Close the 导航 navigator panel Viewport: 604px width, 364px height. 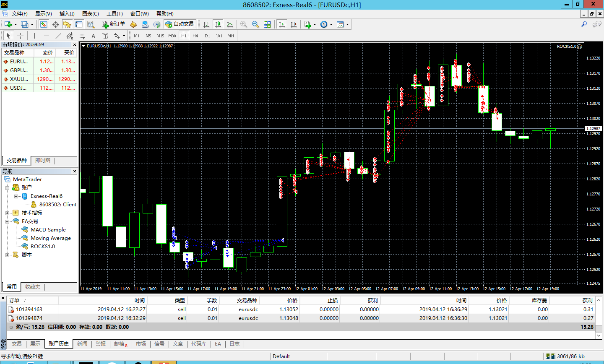(x=75, y=171)
